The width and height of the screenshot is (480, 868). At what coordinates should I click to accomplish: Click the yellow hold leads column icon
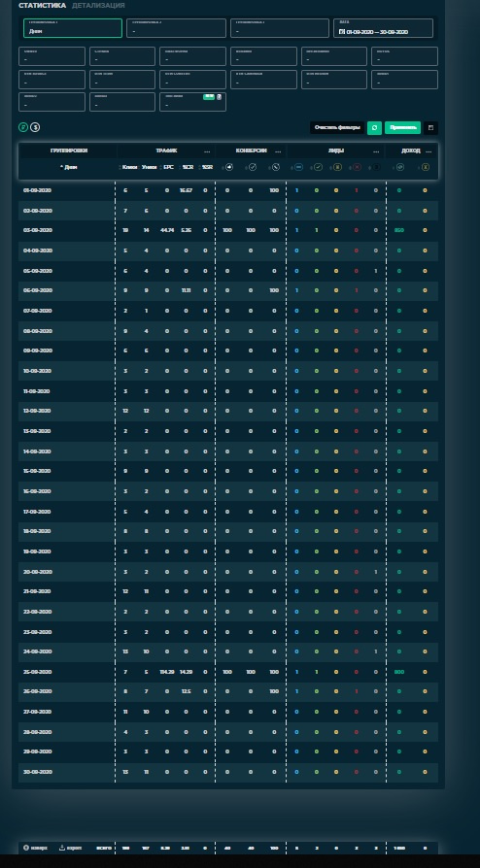[337, 167]
